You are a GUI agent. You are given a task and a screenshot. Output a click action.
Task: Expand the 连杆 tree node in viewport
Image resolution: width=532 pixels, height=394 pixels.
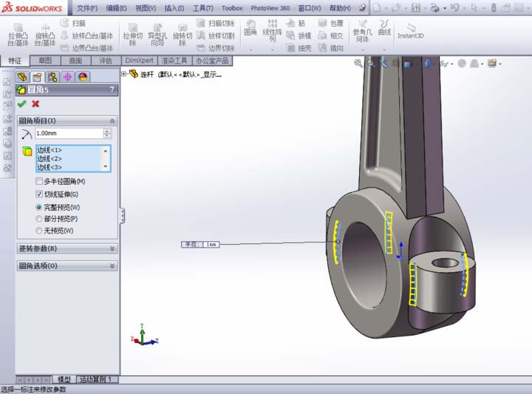point(124,74)
